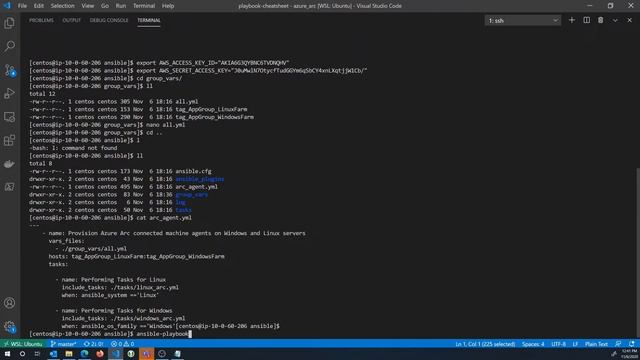Open the Source Control view
Viewport: 640px width, 360px height.
coord(9,70)
